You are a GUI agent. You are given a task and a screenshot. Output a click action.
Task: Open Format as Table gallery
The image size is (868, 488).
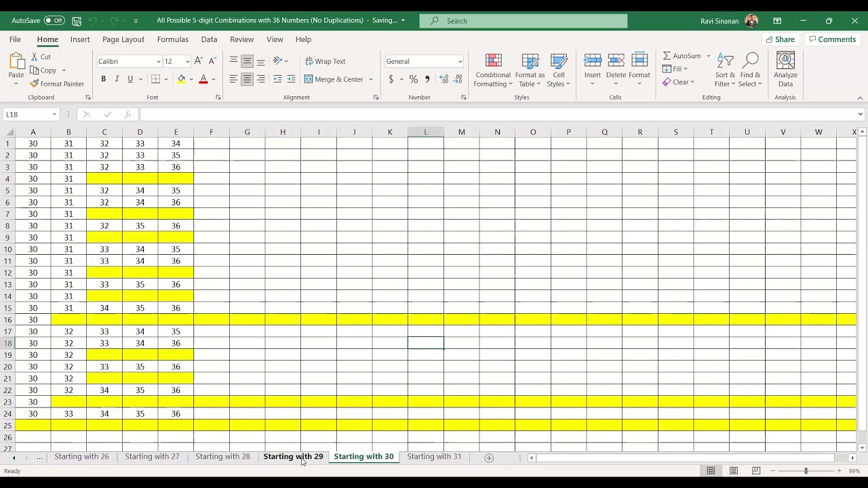(x=530, y=70)
